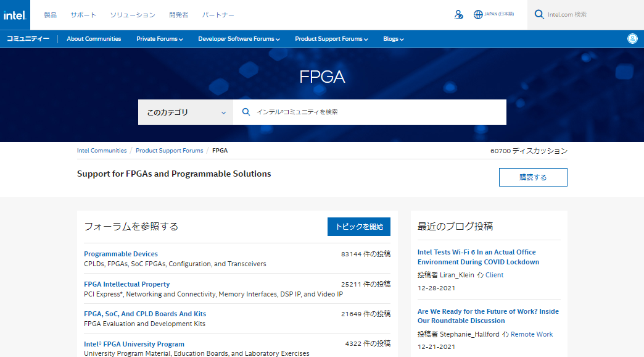Open the Remote Work blog category link
The image size is (644, 357).
click(532, 334)
